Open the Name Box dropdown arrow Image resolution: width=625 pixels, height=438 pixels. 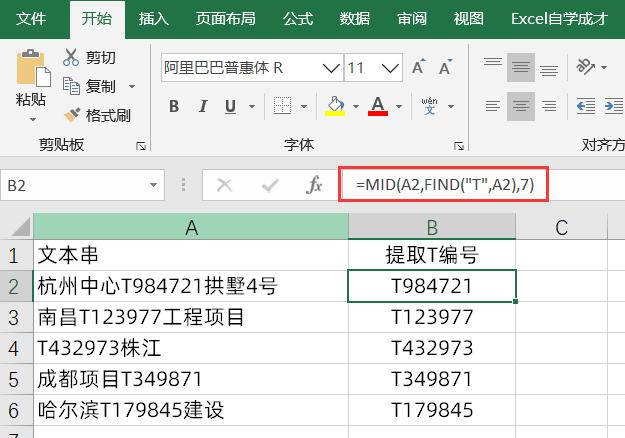point(153,185)
